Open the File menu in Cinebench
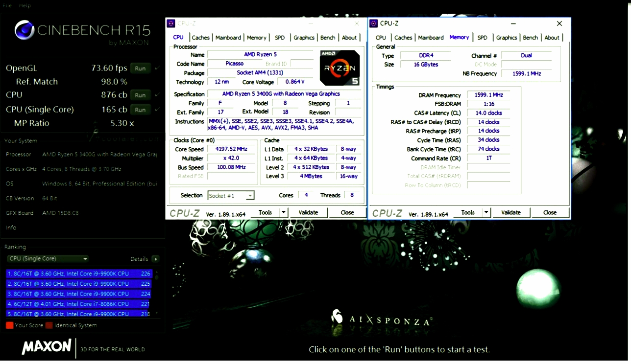This screenshot has height=364, width=631. 7,5
